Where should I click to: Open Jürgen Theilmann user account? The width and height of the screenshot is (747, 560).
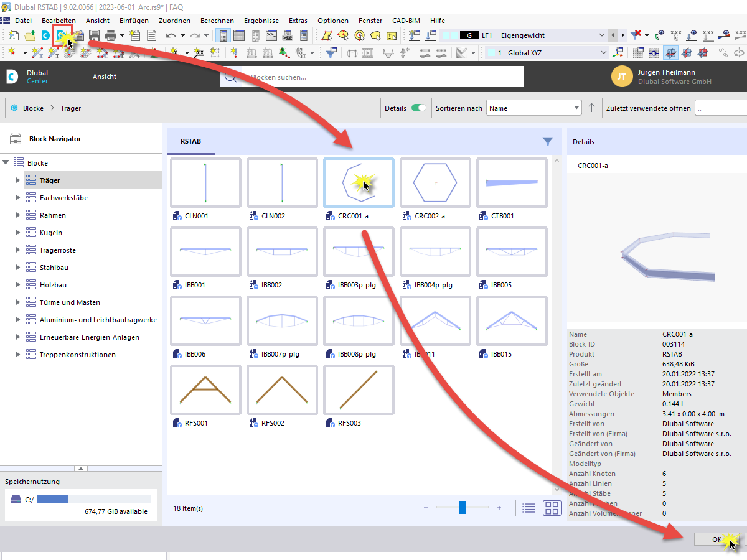661,77
